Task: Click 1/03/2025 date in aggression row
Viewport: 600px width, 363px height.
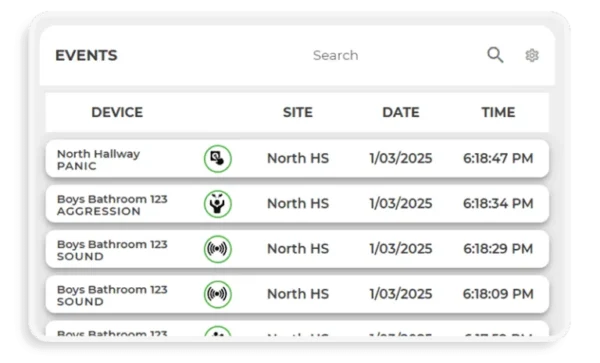Action: [401, 203]
